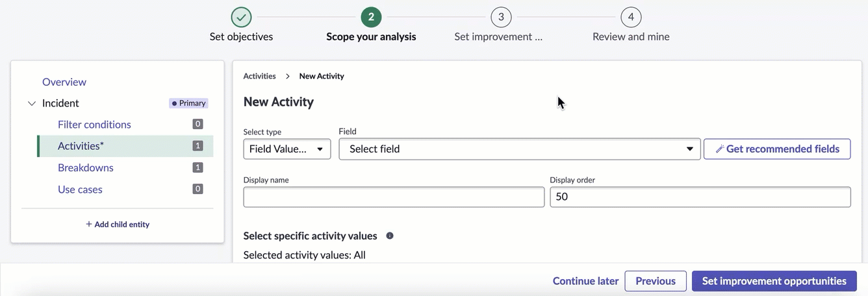This screenshot has height=296, width=868.
Task: Open Breakdowns in sidebar
Action: [86, 167]
